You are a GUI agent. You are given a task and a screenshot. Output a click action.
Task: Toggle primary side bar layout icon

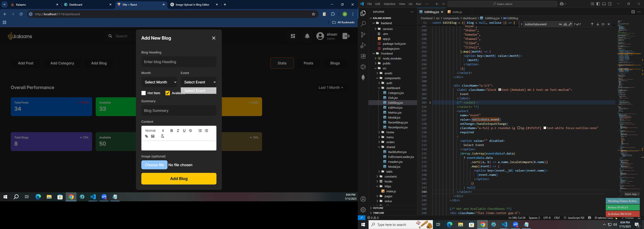coord(598,4)
